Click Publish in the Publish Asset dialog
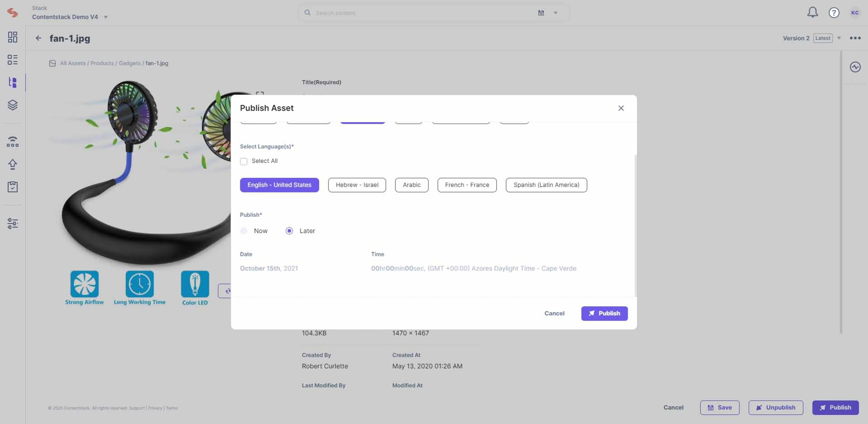 point(604,313)
